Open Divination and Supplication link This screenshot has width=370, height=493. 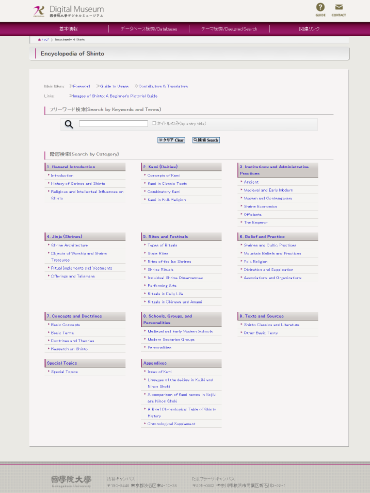(x=268, y=269)
